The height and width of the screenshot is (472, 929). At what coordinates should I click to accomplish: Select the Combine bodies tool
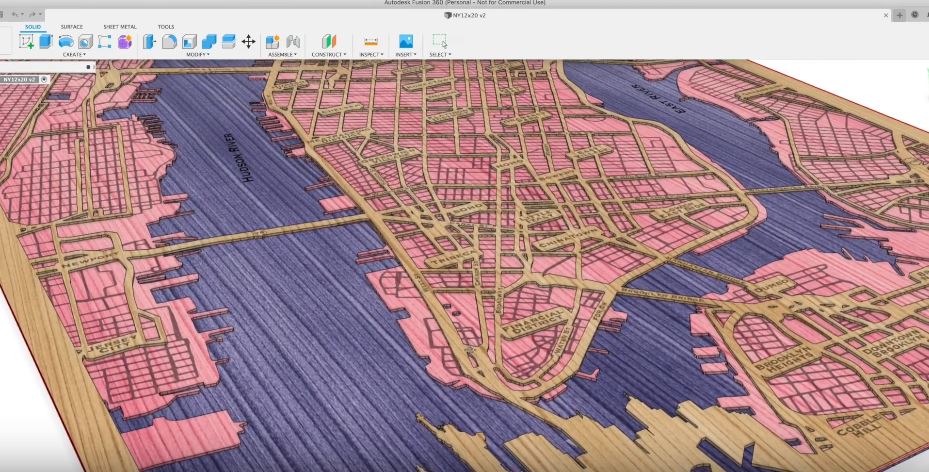209,41
